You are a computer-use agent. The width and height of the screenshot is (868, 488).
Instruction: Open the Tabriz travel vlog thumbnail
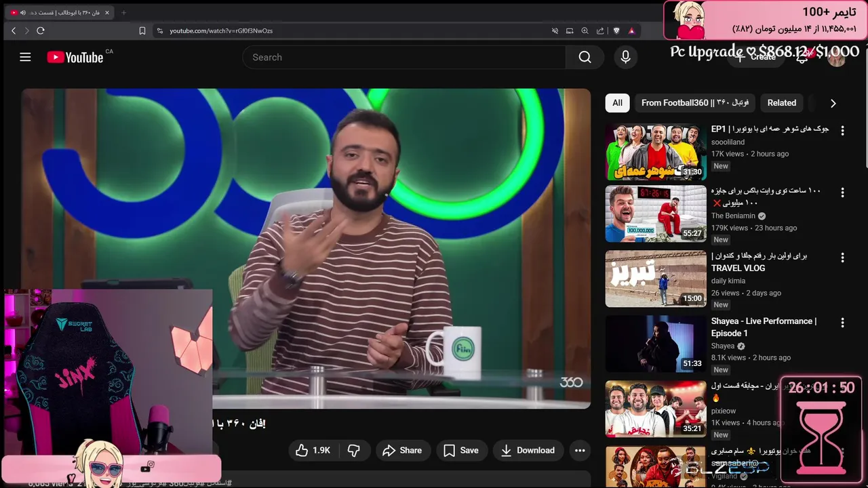point(656,279)
